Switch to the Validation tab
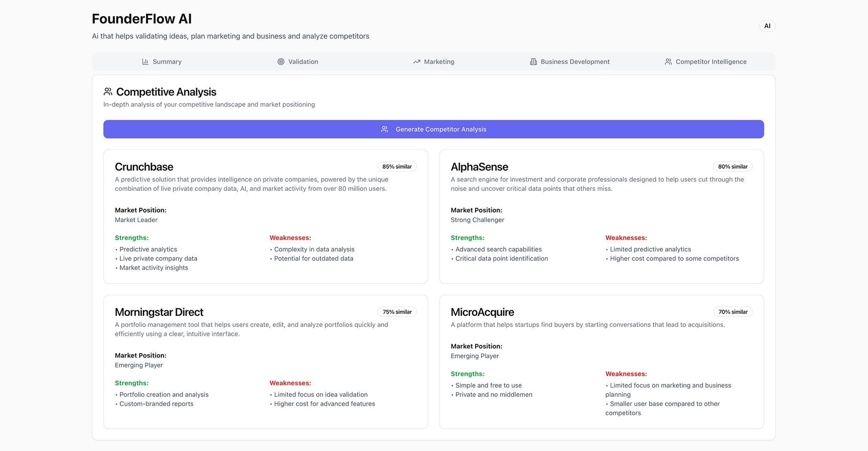The height and width of the screenshot is (451, 868). tap(298, 62)
